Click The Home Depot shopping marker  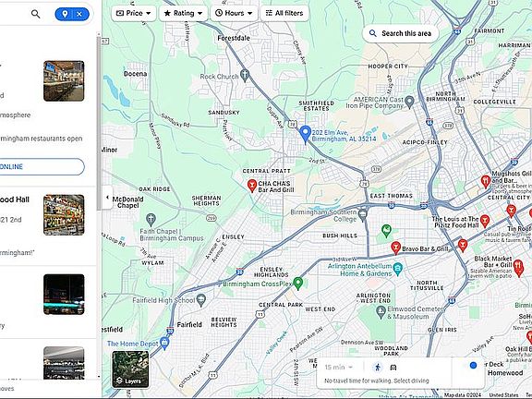pos(164,344)
